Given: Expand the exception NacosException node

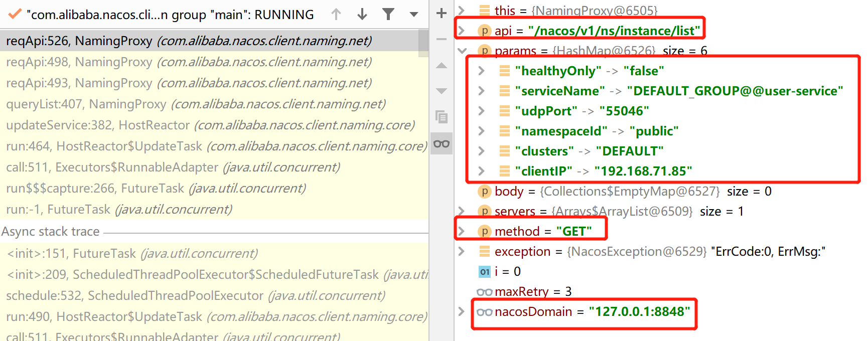Looking at the screenshot, I should (462, 251).
